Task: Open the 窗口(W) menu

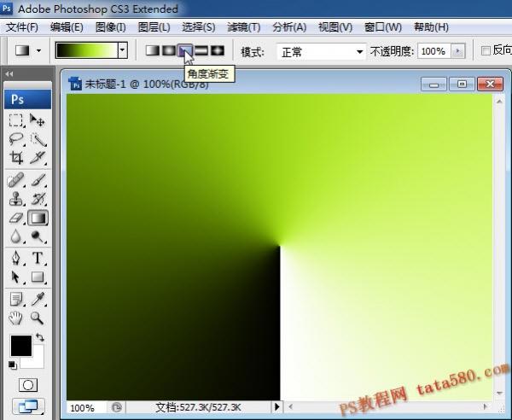Action: [382, 27]
